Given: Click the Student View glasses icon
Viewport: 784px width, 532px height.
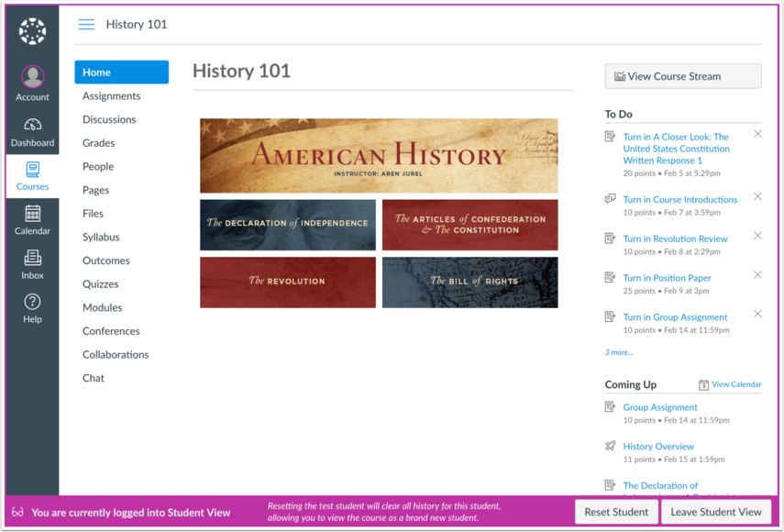Looking at the screenshot, I should 17,512.
